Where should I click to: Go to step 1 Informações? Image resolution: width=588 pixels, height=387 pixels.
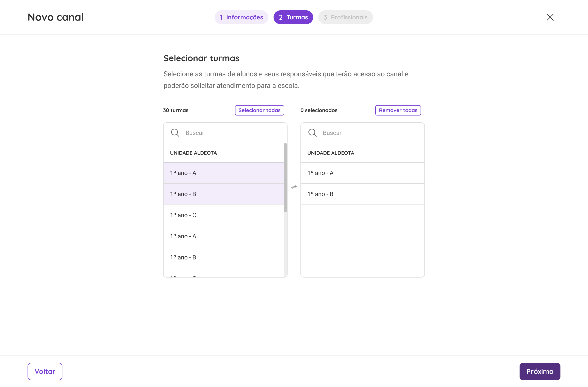[x=241, y=17]
